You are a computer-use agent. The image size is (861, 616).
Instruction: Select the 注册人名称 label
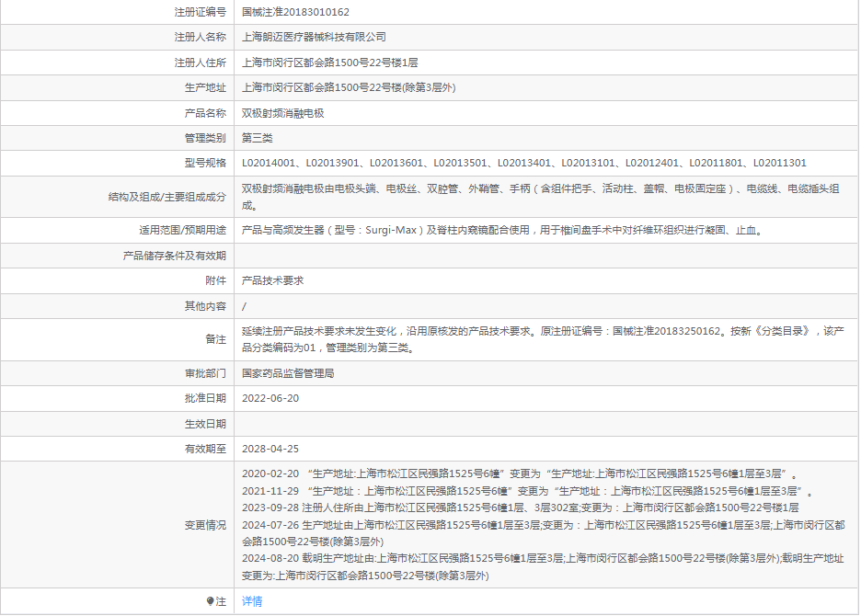point(200,37)
